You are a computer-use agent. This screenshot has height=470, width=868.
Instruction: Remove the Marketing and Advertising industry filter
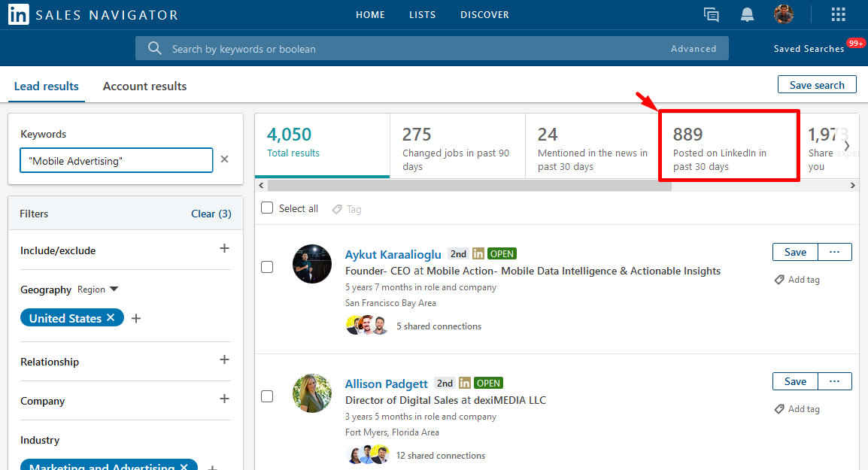click(x=184, y=466)
